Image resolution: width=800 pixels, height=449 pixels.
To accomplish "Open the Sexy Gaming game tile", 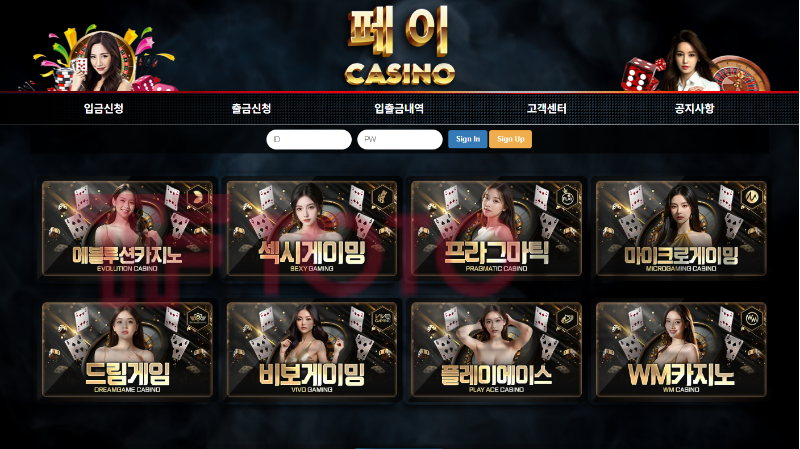I will (x=312, y=229).
